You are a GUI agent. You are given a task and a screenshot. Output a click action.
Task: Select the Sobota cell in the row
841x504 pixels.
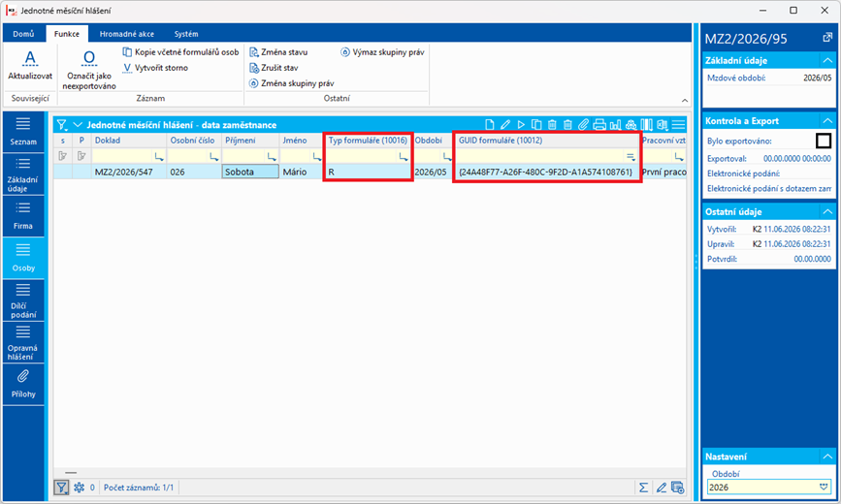pos(250,173)
